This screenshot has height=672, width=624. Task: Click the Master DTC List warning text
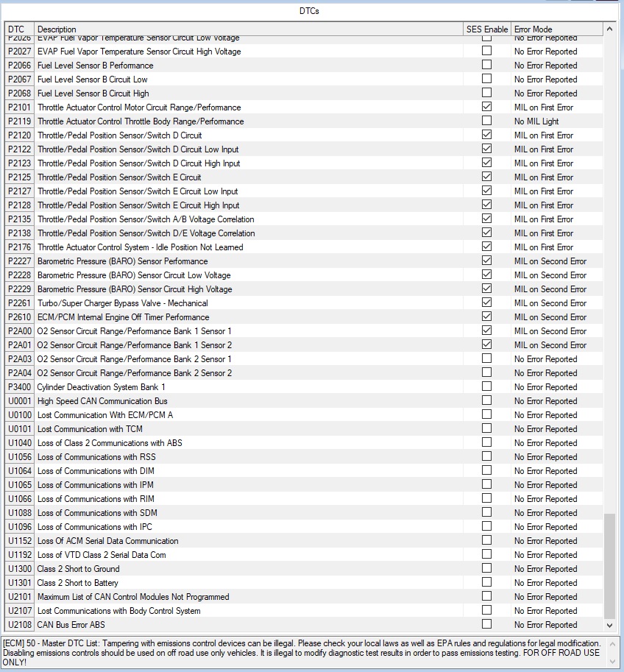[x=302, y=653]
